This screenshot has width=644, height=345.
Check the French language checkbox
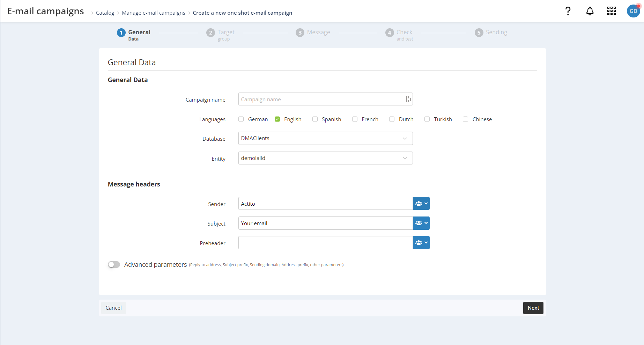[355, 119]
